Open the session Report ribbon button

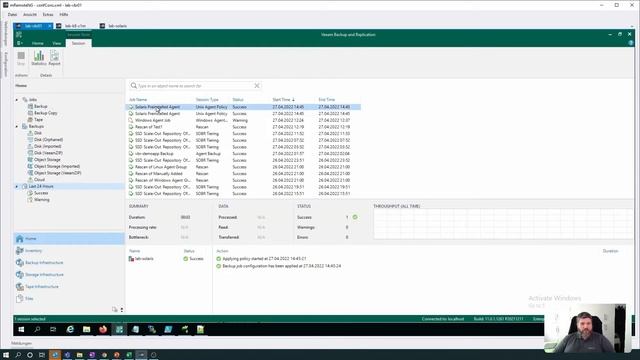pos(54,58)
